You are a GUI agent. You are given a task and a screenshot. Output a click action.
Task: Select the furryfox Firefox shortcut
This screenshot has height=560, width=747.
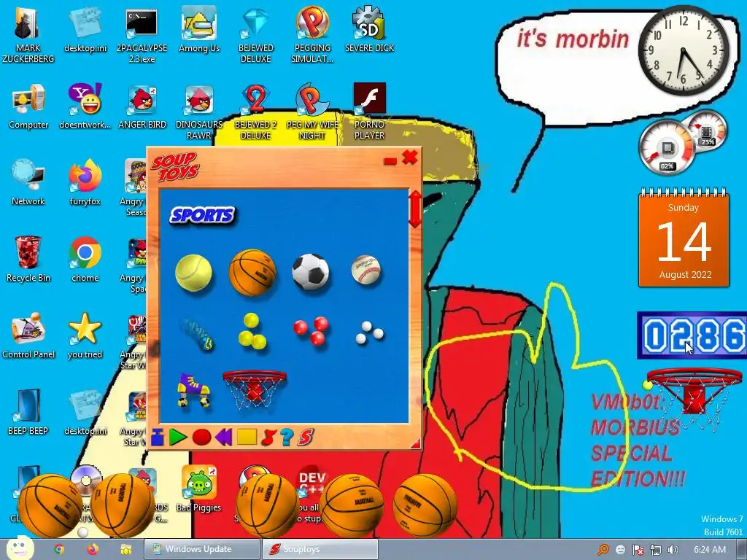(85, 183)
